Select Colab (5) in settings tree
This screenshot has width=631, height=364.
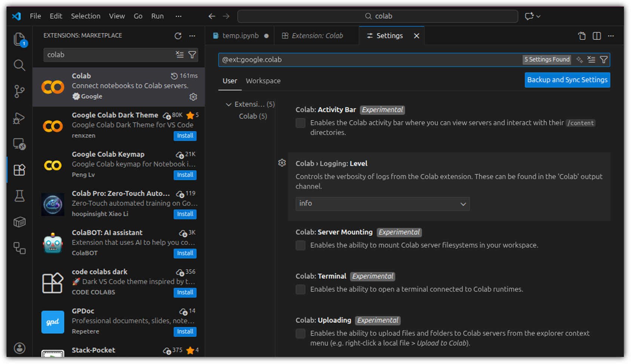click(253, 116)
